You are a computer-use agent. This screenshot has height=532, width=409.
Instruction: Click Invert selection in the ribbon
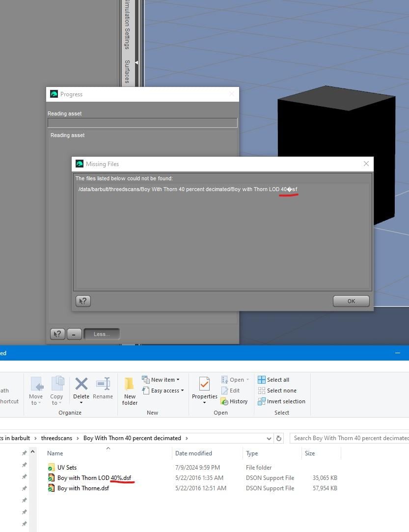pos(281,401)
